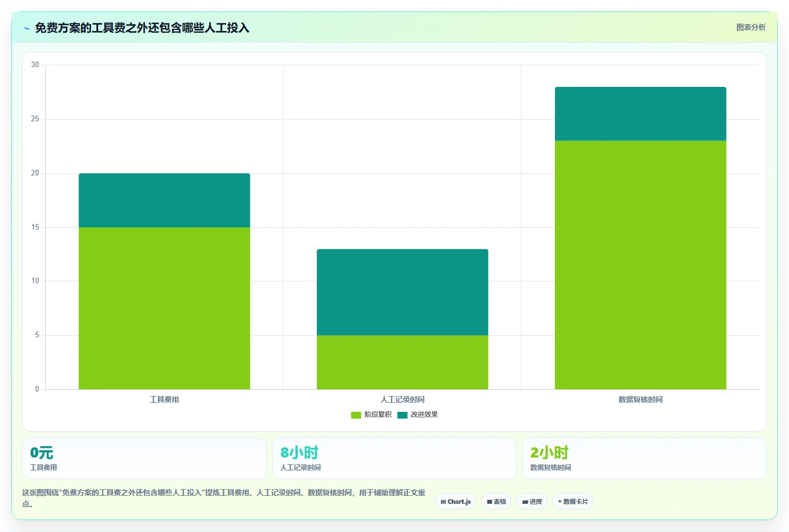
Task: Click the y-axis value 15
Action: point(35,227)
